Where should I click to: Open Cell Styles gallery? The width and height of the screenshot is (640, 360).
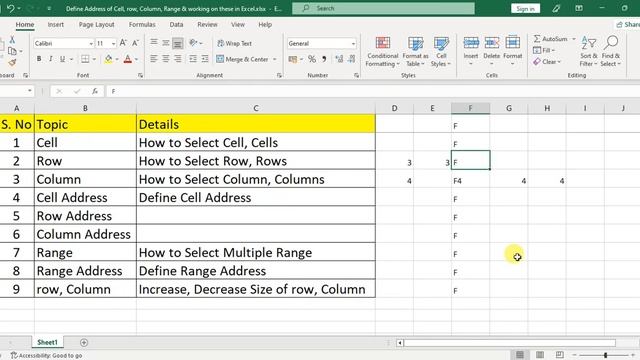[x=441, y=52]
